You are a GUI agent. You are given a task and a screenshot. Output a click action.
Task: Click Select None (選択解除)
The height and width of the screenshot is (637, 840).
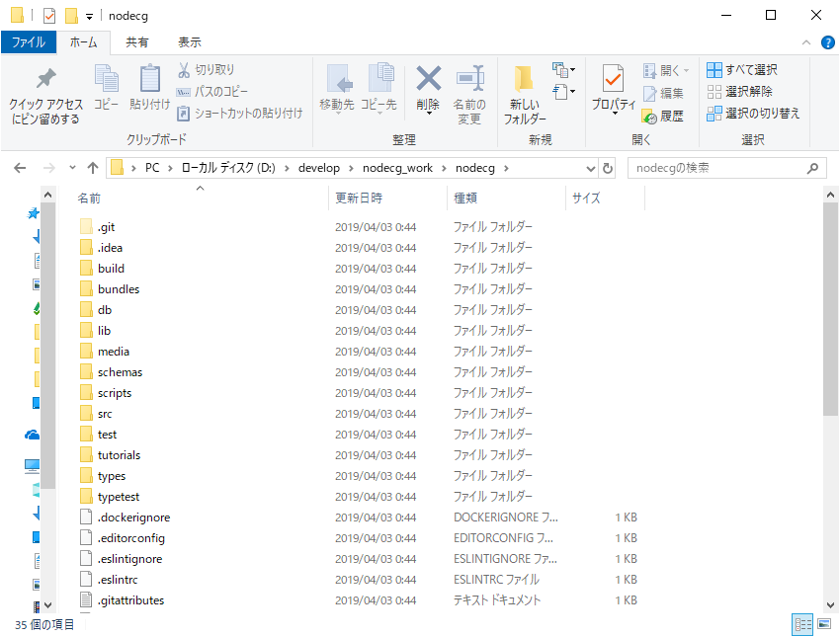[740, 92]
